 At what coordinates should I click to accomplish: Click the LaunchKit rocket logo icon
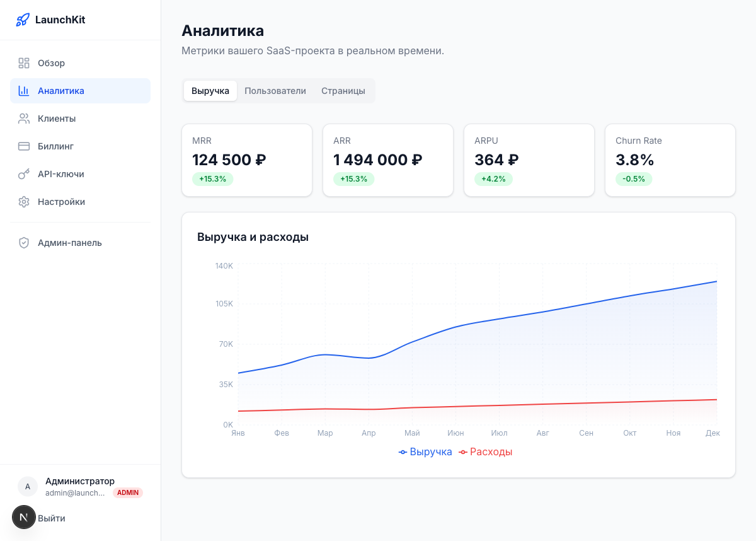coord(23,20)
